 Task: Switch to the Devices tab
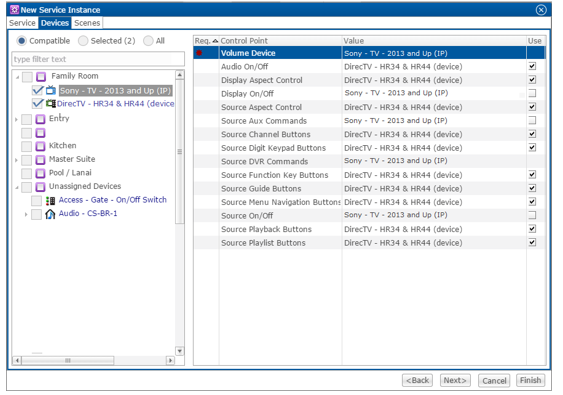[55, 23]
